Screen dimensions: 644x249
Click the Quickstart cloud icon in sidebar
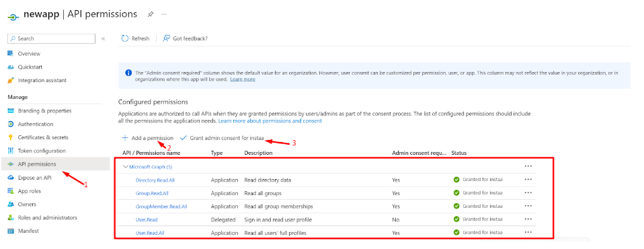tap(11, 67)
